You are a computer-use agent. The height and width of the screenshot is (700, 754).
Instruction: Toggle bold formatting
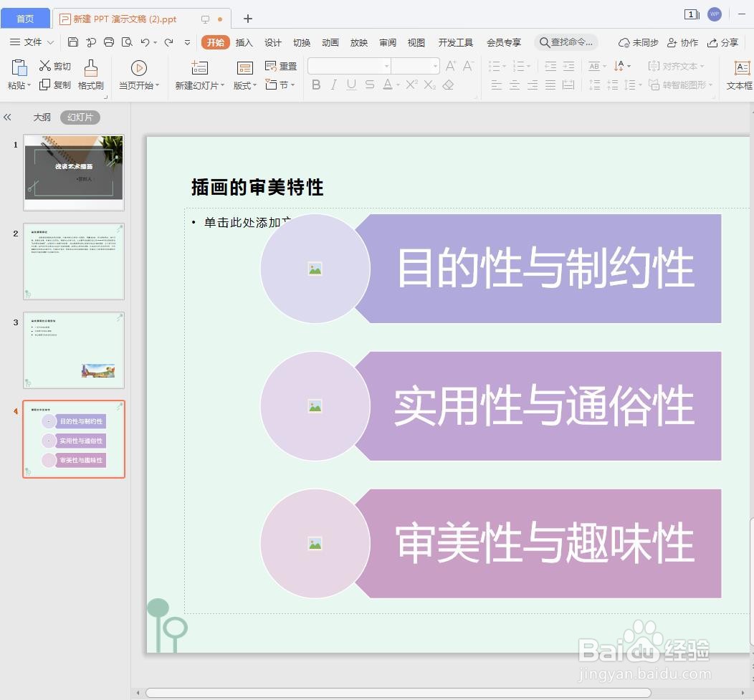(316, 85)
